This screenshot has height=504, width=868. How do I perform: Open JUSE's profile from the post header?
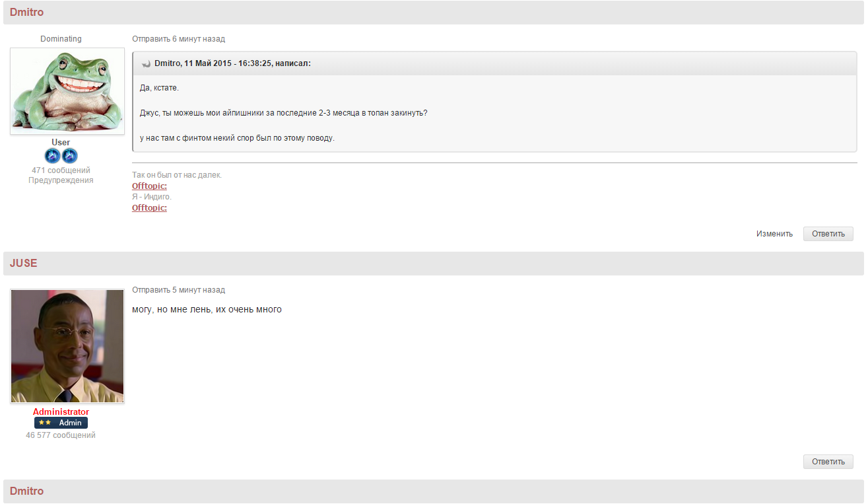(x=23, y=264)
